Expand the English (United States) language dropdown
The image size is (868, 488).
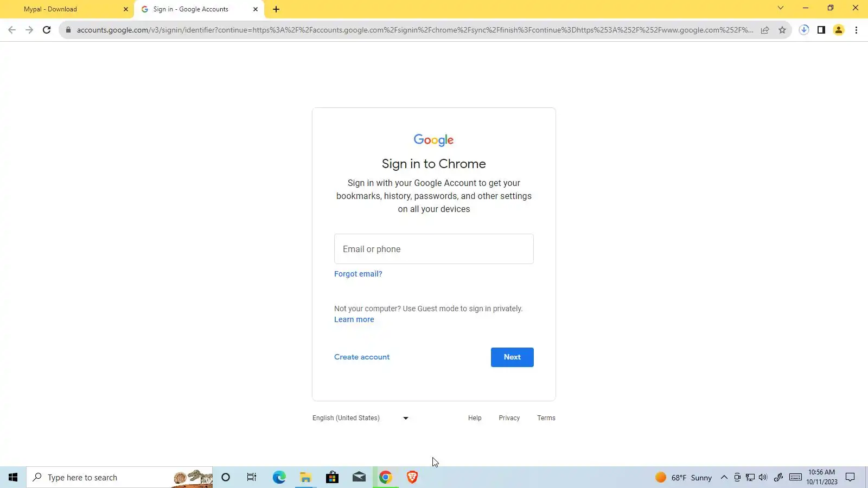pyautogui.click(x=360, y=418)
